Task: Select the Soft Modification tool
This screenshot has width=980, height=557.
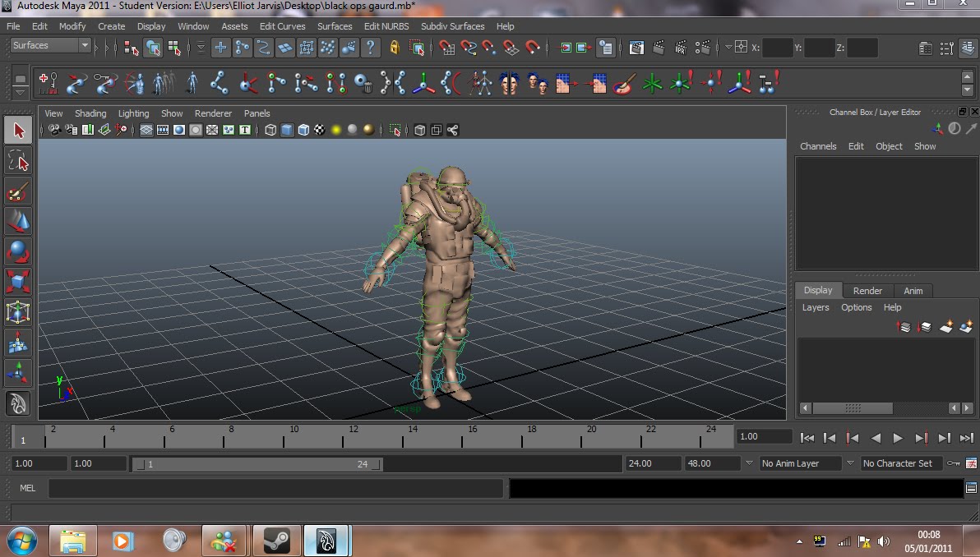Action: point(18,343)
